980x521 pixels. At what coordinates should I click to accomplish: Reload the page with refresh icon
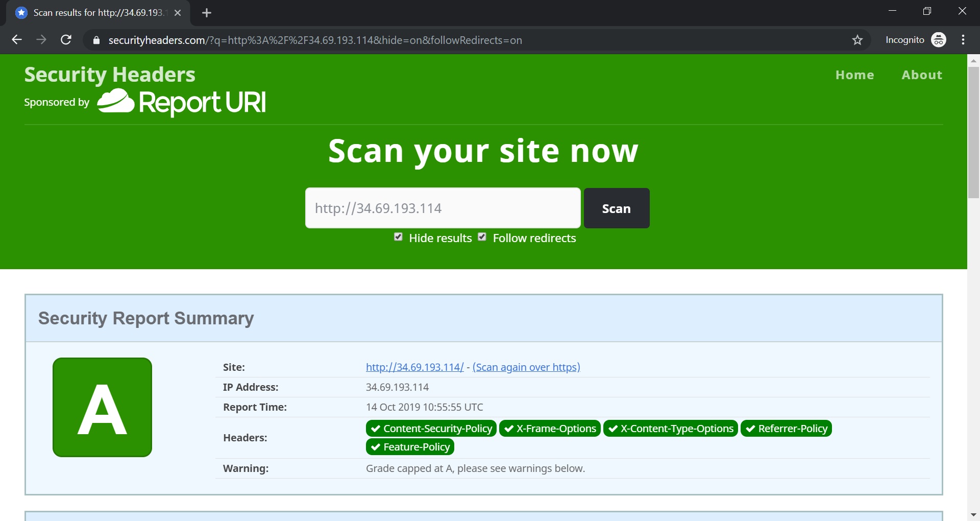point(66,40)
